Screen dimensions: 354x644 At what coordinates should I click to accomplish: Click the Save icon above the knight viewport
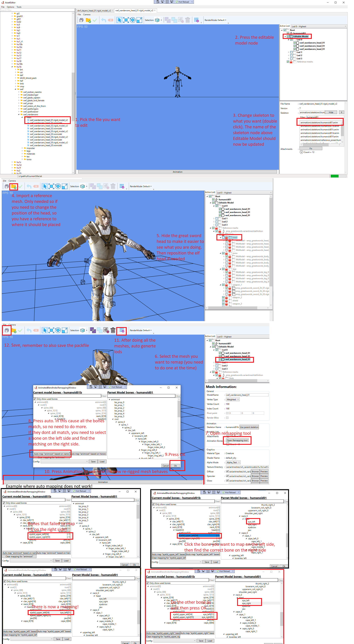[x=7, y=186]
